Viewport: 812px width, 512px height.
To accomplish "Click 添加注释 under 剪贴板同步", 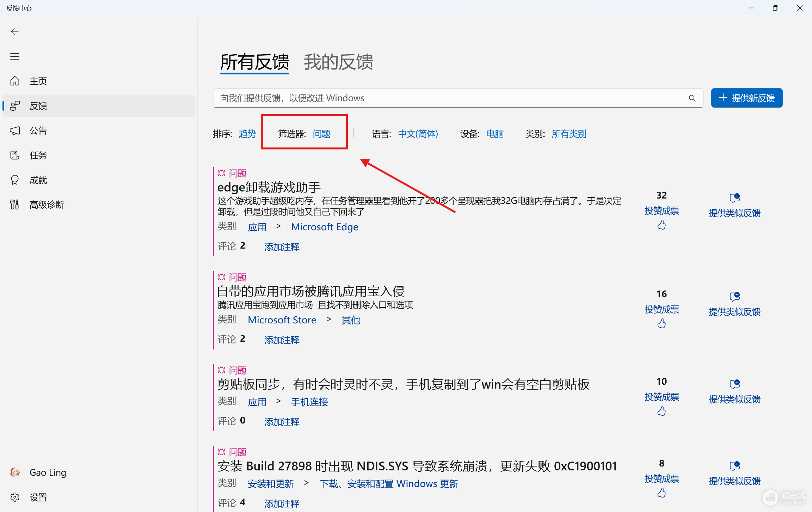I will point(282,422).
